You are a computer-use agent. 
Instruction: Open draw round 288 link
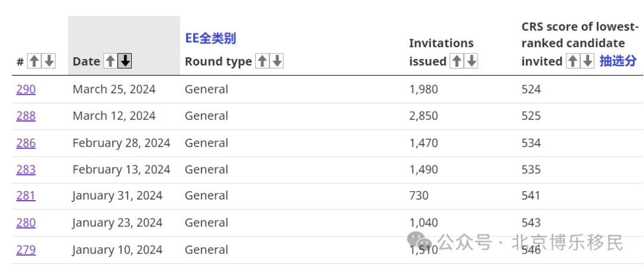pos(26,116)
